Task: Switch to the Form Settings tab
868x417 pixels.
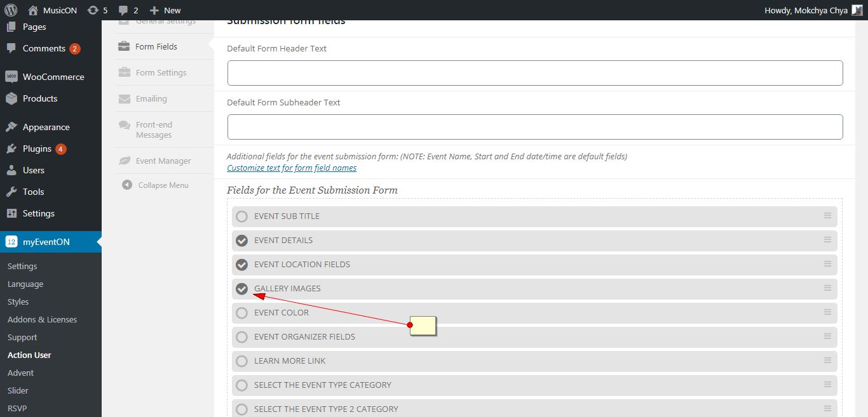Action: tap(161, 72)
